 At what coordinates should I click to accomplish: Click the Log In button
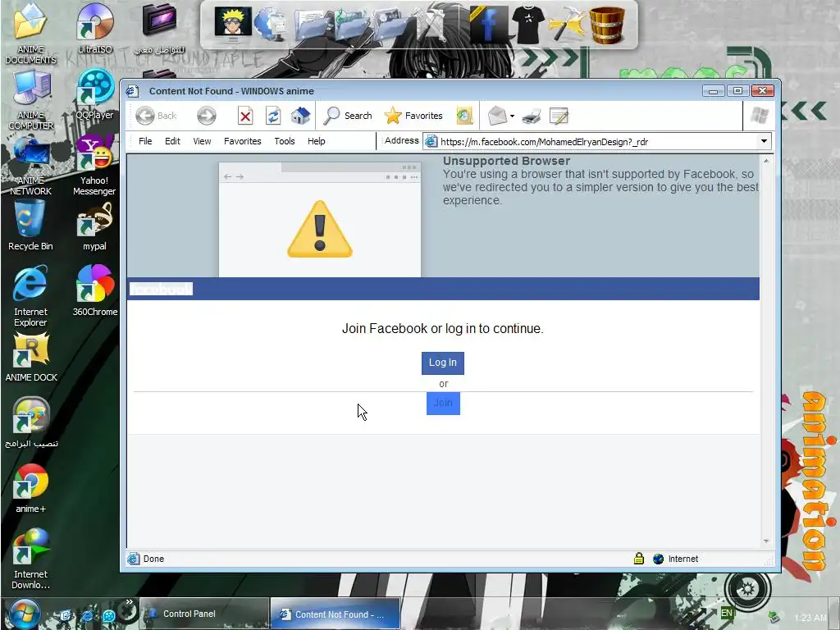click(x=442, y=363)
